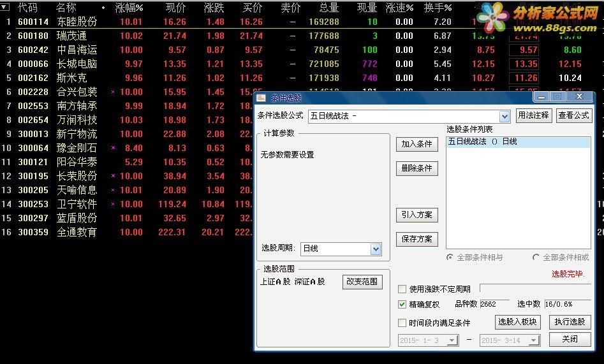Select 五日线战法 () 日线 in condition list
Image resolution: width=604 pixels, height=364 pixels.
click(518, 142)
